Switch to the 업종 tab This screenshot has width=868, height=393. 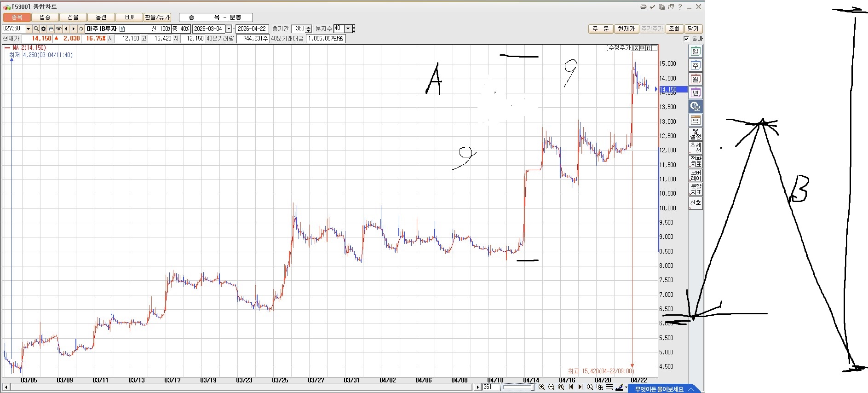(x=45, y=17)
